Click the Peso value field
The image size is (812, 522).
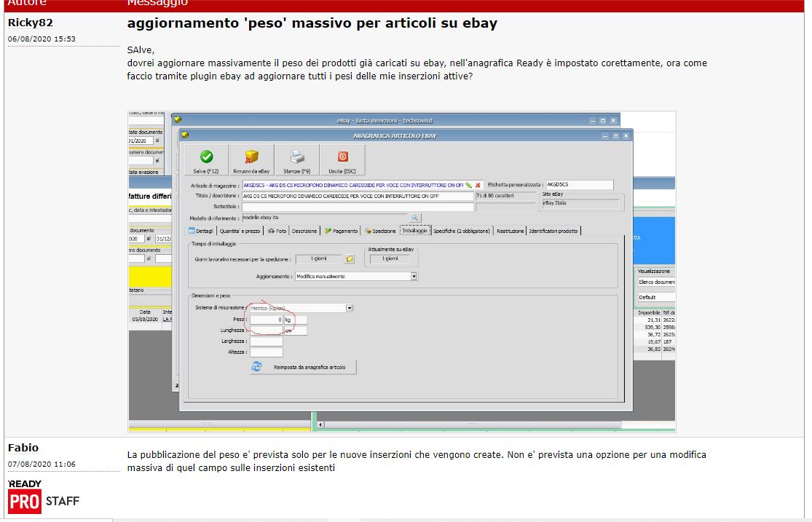coord(267,320)
